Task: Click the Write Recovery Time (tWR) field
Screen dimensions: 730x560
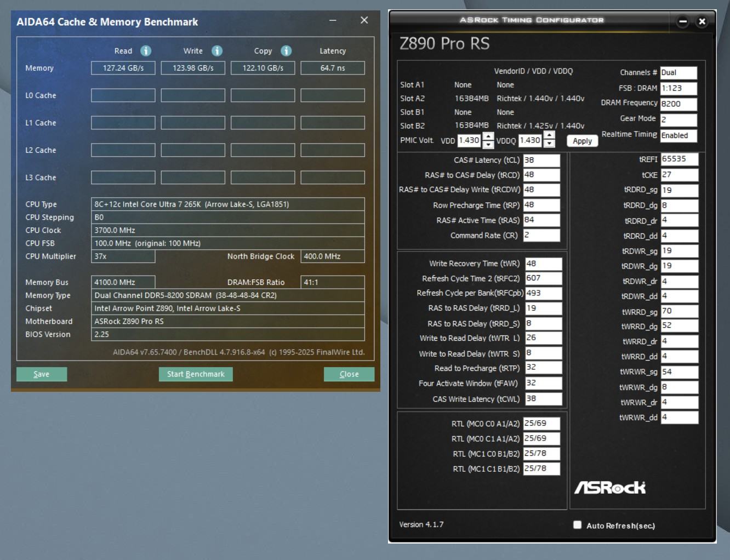Action: point(544,264)
